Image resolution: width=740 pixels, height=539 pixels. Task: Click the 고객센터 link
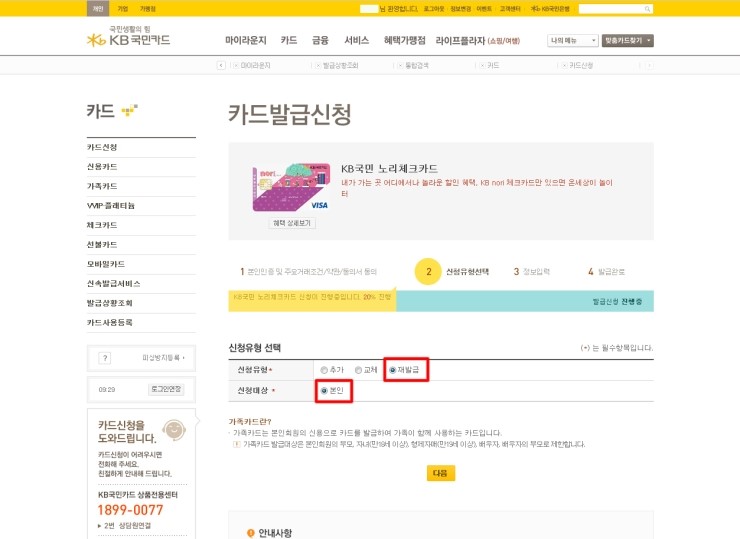pos(510,9)
